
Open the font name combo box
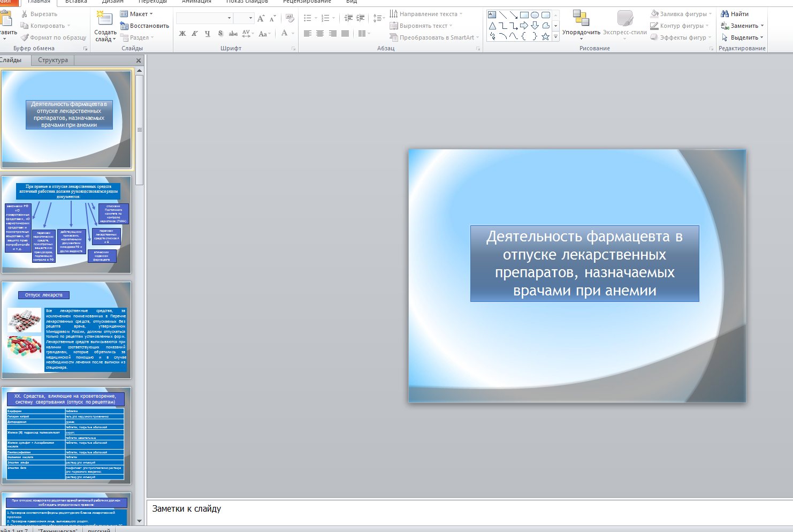pyautogui.click(x=205, y=18)
